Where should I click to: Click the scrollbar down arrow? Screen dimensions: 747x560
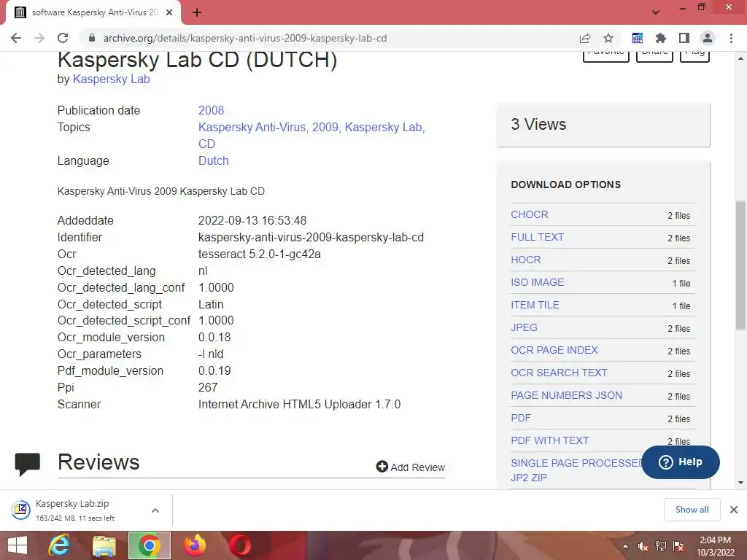(x=741, y=483)
